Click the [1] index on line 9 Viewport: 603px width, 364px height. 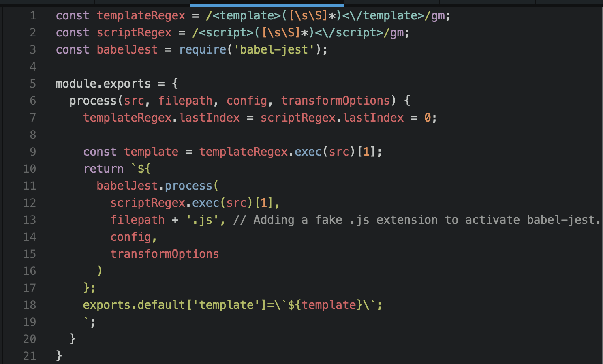point(366,152)
